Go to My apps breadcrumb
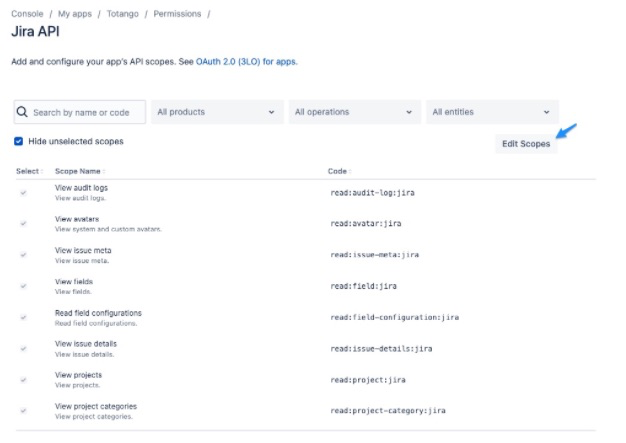This screenshot has width=626, height=443. click(x=75, y=14)
